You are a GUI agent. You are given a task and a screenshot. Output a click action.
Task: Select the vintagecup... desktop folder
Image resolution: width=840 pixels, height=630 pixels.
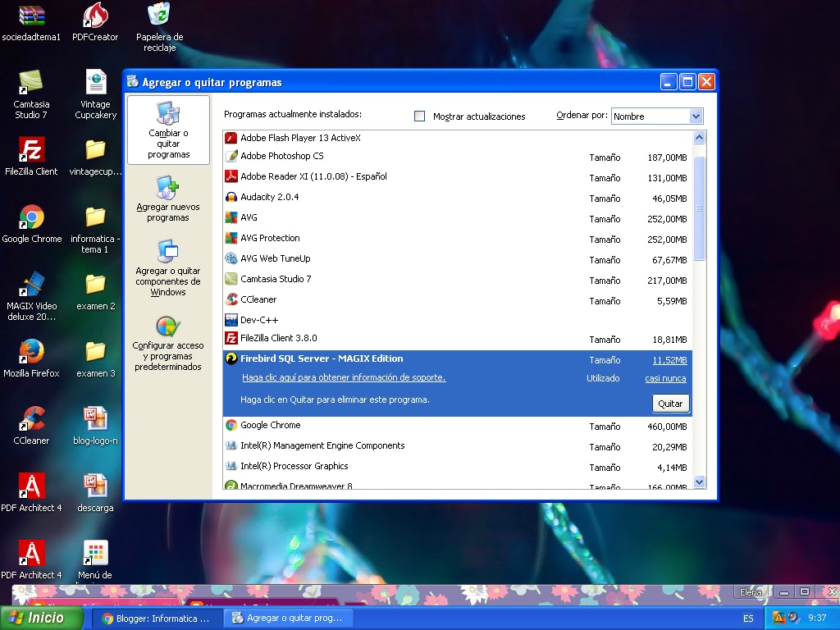95,157
